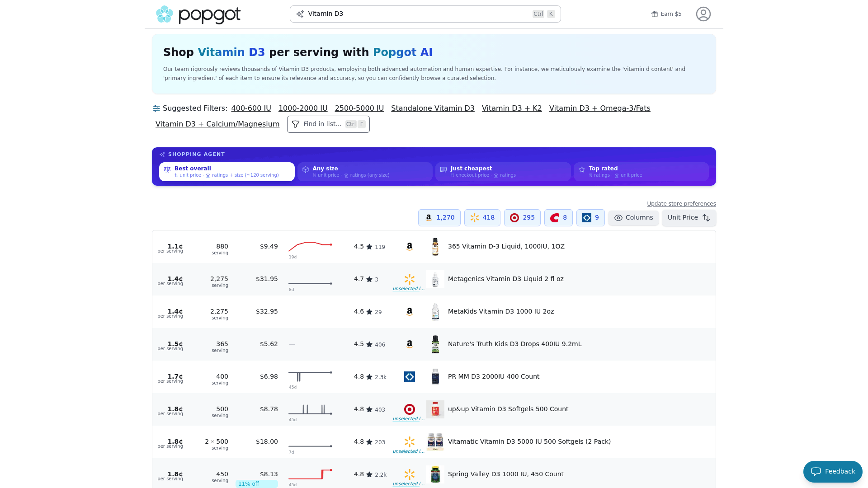
Task: Open Vitamatic Vitamin D3 5000 IU product
Action: click(x=529, y=442)
